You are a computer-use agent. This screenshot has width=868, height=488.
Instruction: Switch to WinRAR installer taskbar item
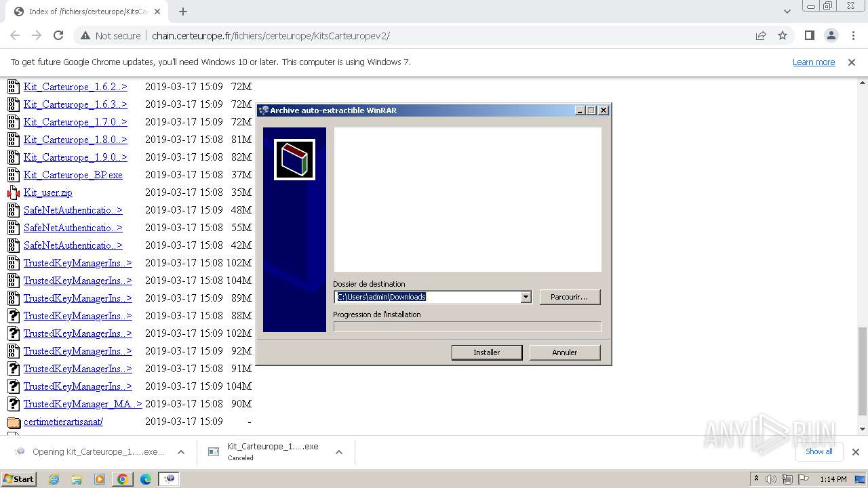click(x=169, y=479)
